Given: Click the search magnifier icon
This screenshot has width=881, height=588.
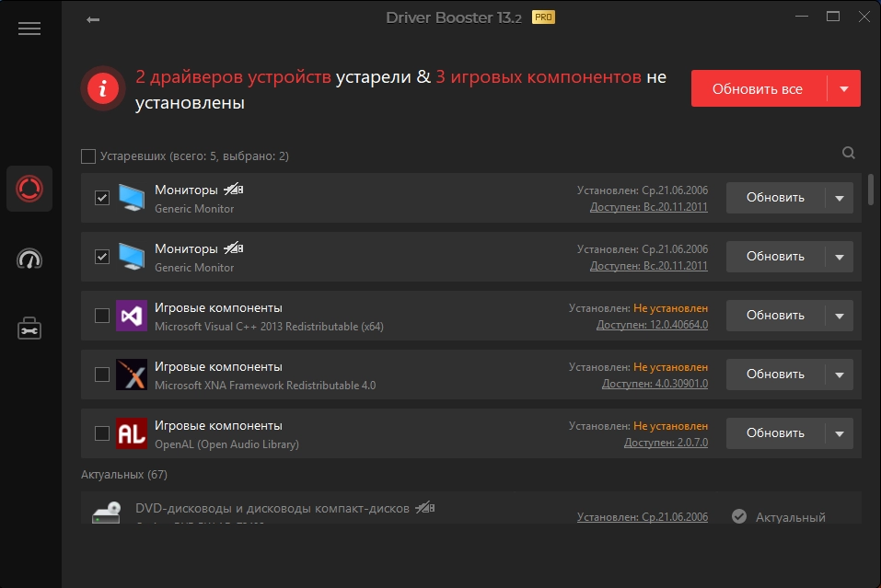Looking at the screenshot, I should (849, 153).
